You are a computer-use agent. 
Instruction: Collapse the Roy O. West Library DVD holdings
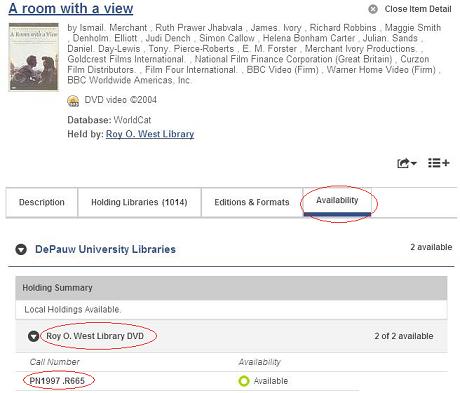click(x=33, y=336)
